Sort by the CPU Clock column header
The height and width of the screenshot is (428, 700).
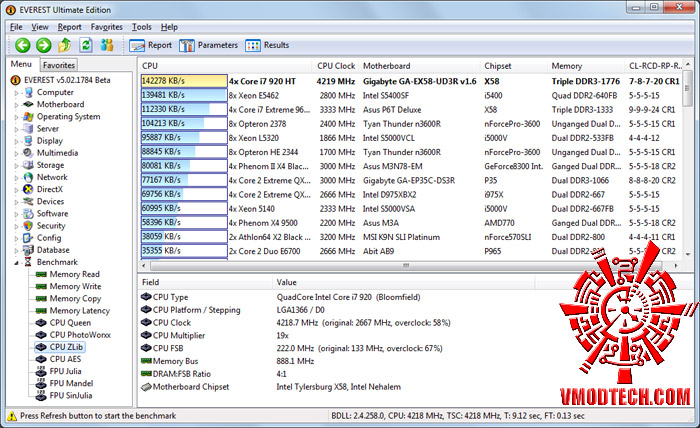click(x=336, y=66)
